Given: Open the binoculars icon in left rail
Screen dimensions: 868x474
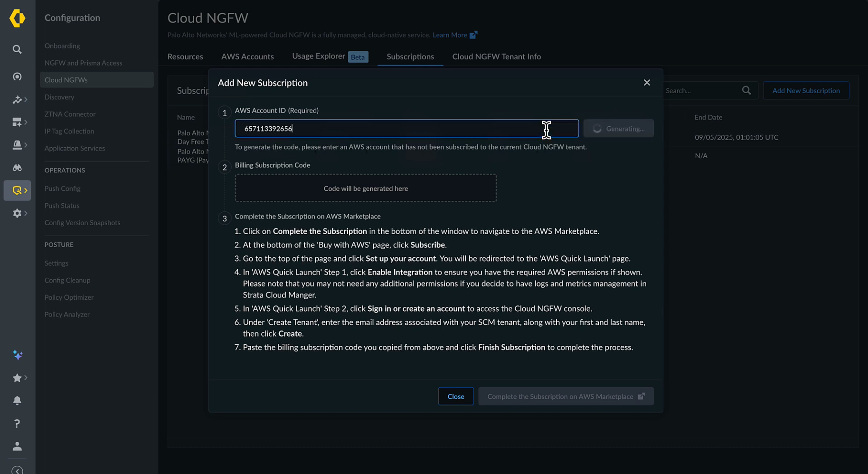Looking at the screenshot, I should click(17, 168).
